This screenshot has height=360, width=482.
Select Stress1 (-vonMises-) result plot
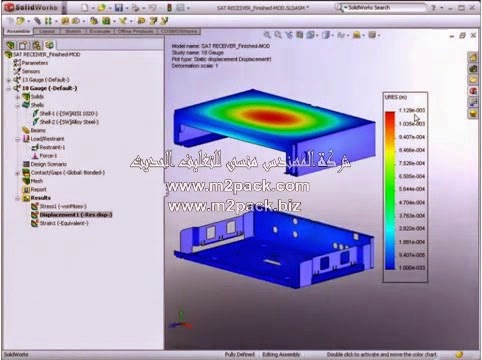tap(59, 206)
